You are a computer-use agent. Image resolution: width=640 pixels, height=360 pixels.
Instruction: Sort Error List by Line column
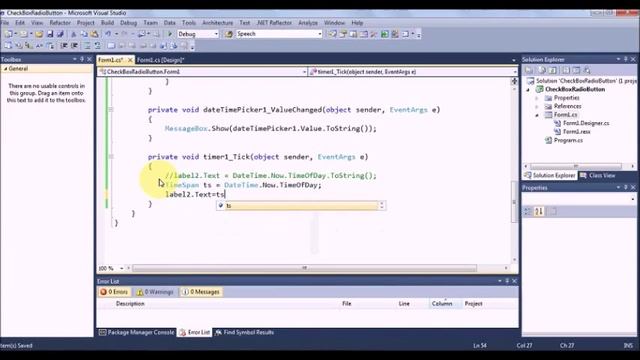[x=404, y=304]
